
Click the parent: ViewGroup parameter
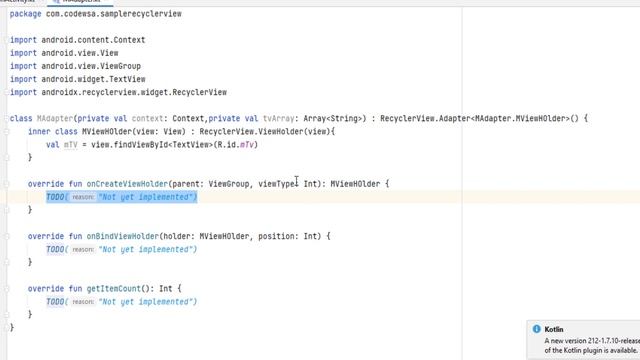click(x=211, y=184)
